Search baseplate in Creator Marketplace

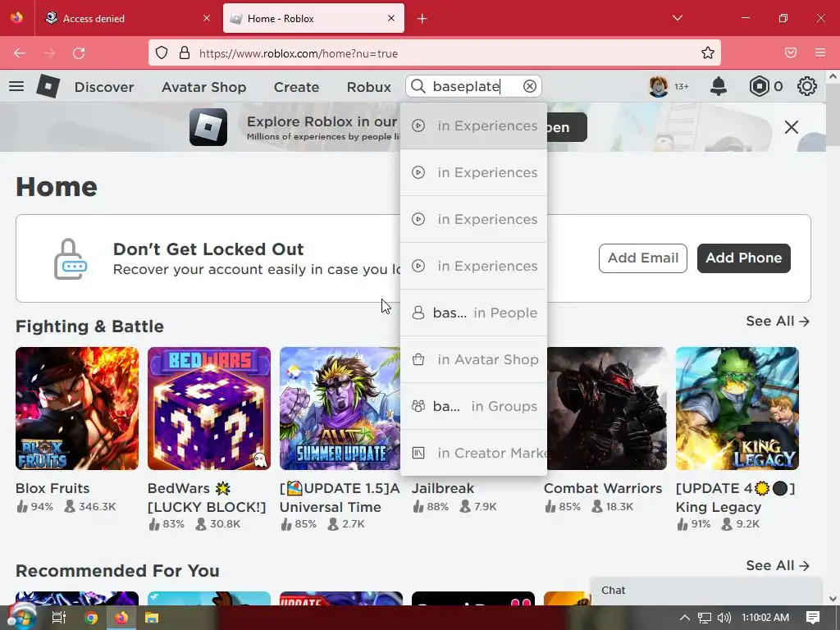pos(473,453)
